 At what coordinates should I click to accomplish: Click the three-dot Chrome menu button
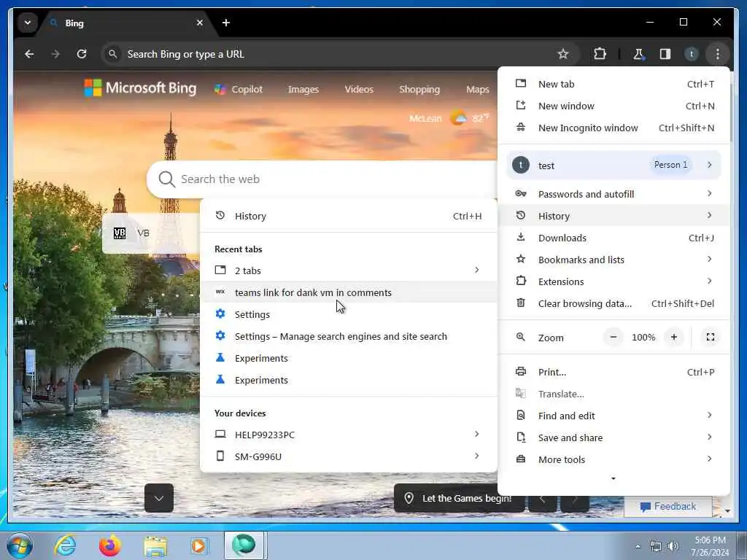pos(718,54)
